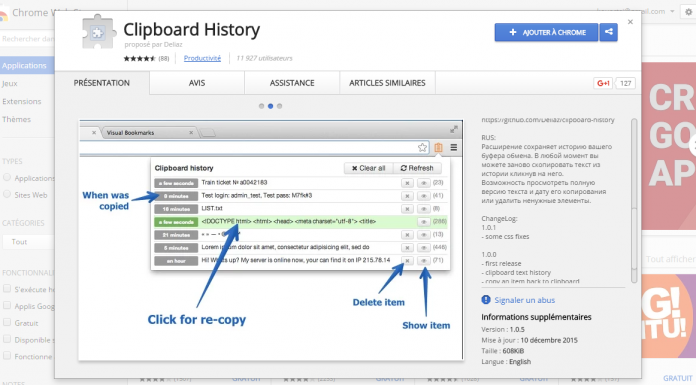Click the blue exclamation abuse report icon
Screen dimensions: 696x385
pos(486,300)
